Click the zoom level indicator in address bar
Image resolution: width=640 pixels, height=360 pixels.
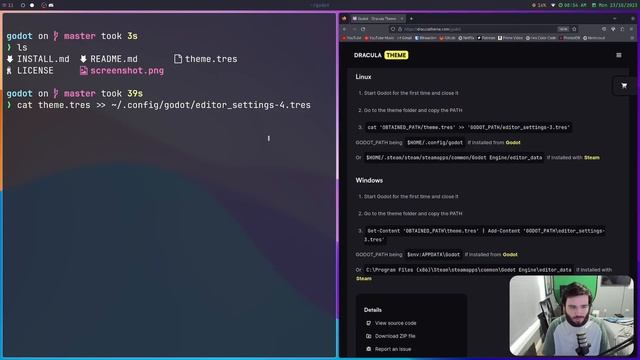tap(563, 29)
